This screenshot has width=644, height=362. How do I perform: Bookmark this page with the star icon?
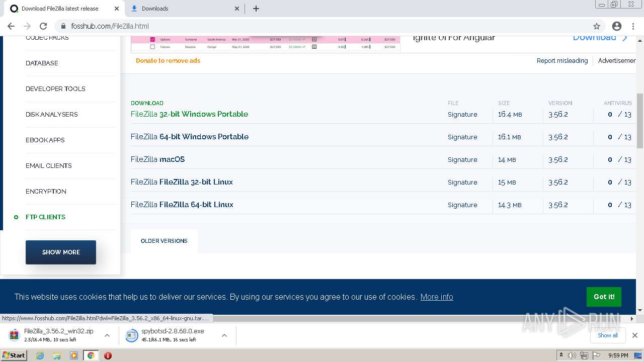tap(597, 26)
